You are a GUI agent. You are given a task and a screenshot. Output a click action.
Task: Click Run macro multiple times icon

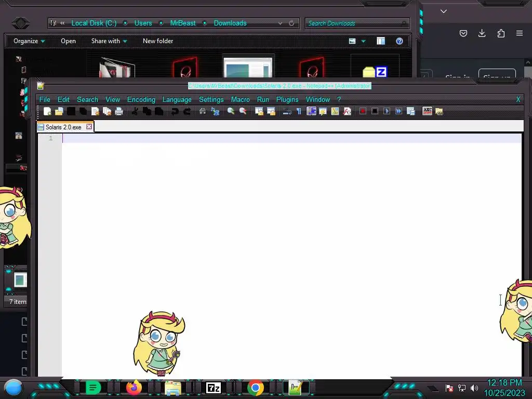(398, 111)
